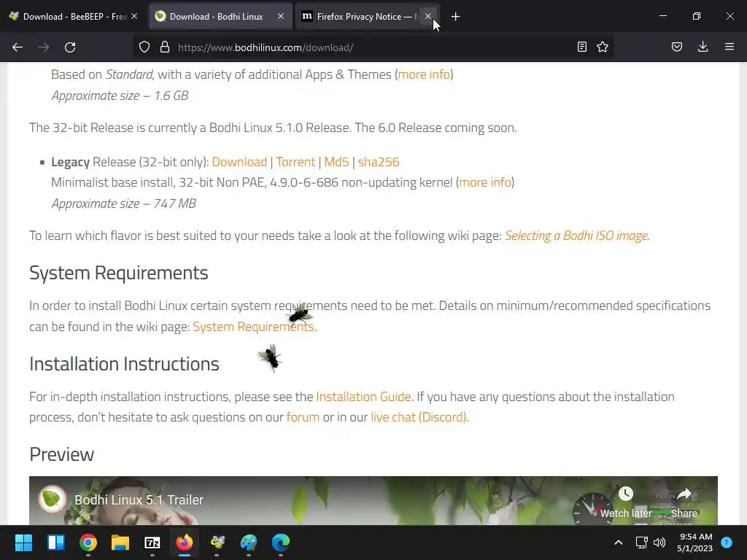Open File Explorer from taskbar
The height and width of the screenshot is (560, 747).
120,542
